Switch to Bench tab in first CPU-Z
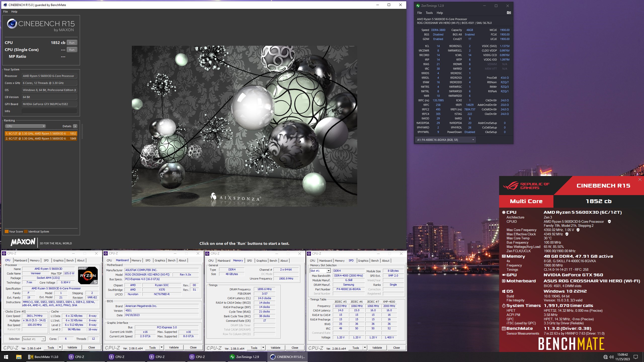Screen dimensions: 644x362 click(x=70, y=260)
